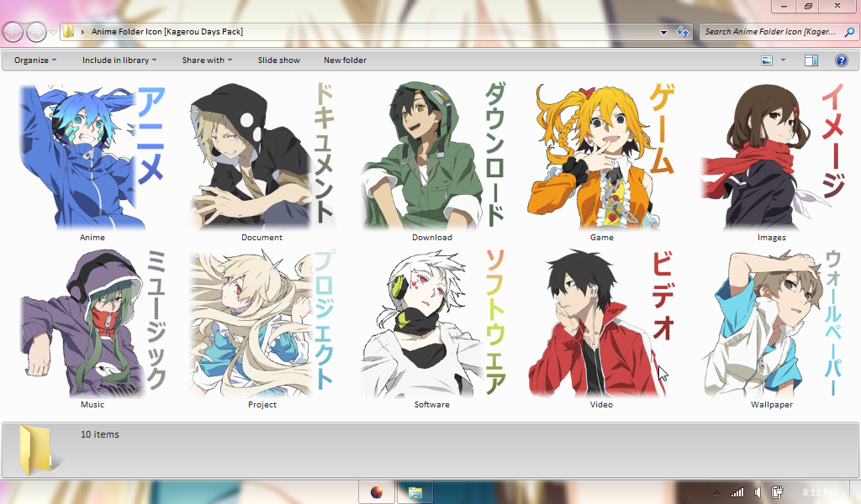Click the Software folder label
The image size is (861, 504).
(x=432, y=405)
